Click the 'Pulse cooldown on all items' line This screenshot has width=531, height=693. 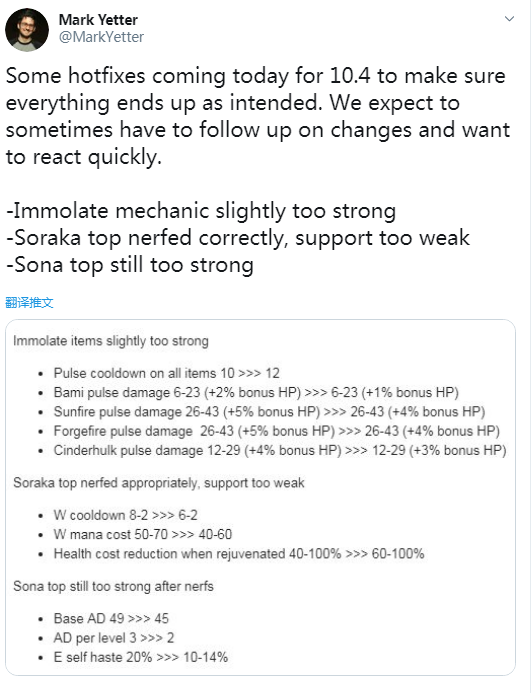[167, 373]
